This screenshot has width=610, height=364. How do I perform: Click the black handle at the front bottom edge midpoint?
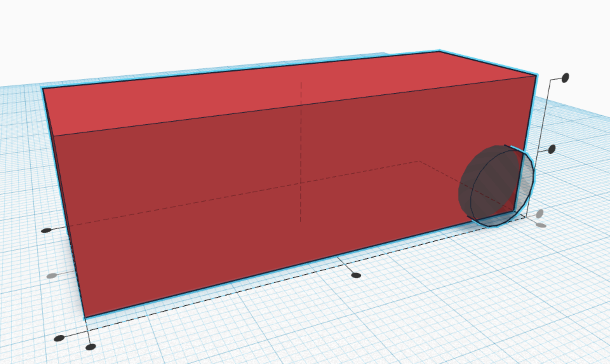coord(356,275)
